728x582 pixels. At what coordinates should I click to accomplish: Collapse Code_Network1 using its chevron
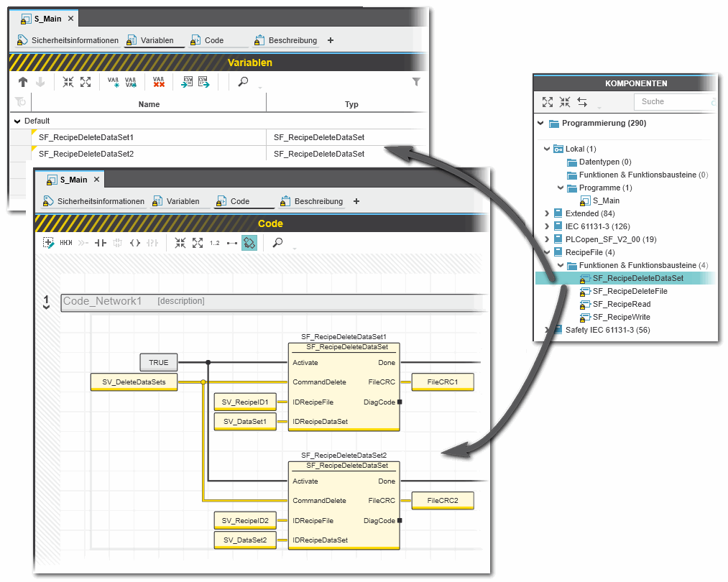(x=47, y=307)
